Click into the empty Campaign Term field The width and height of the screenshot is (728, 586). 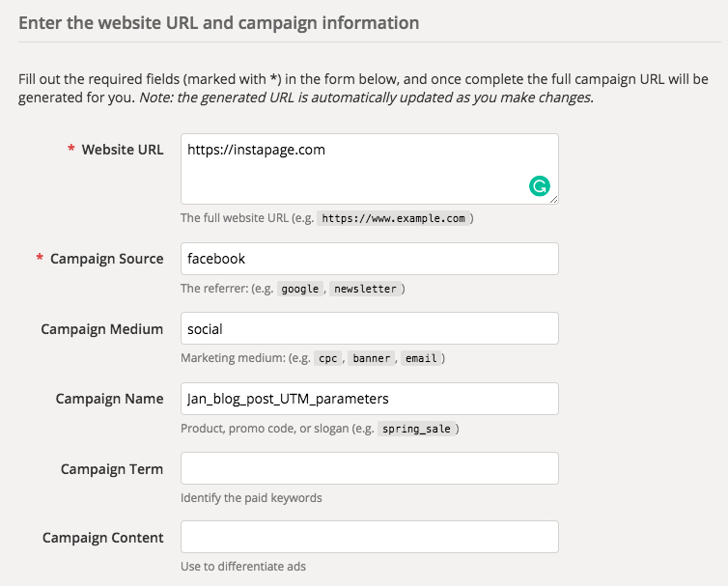(369, 468)
